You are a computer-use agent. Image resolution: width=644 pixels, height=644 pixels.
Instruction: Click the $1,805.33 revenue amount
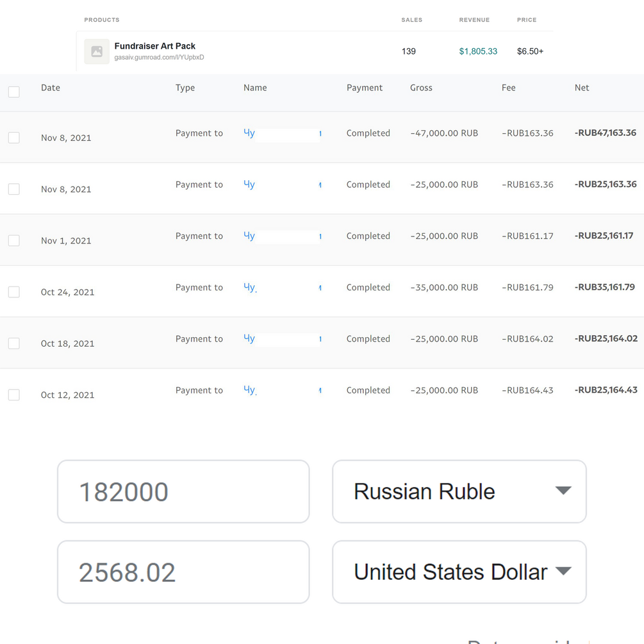click(478, 51)
